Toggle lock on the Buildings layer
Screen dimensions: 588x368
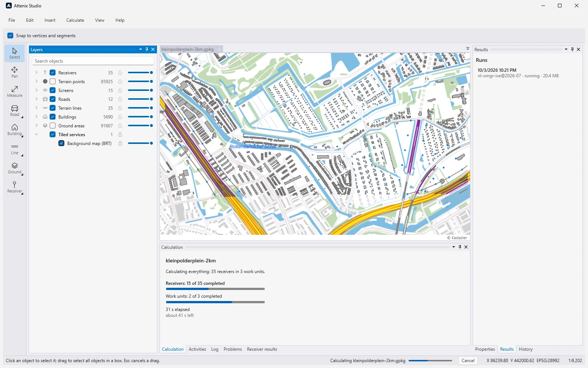(120, 117)
